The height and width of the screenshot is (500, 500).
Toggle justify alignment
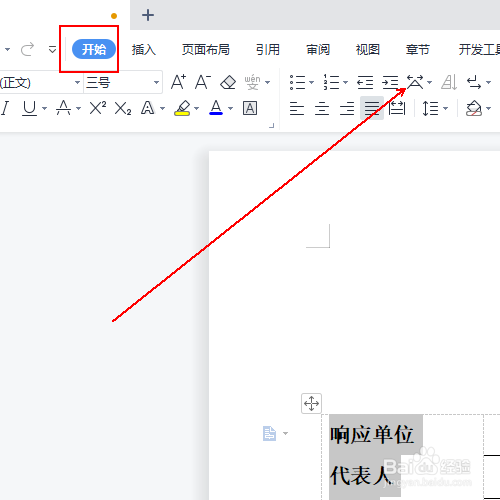pos(372,108)
